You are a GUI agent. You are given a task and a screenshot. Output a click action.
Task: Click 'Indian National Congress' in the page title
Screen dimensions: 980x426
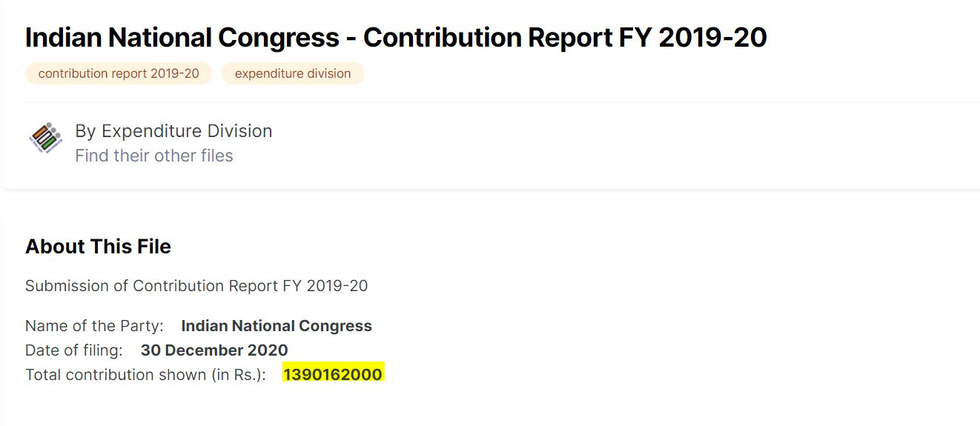click(180, 37)
